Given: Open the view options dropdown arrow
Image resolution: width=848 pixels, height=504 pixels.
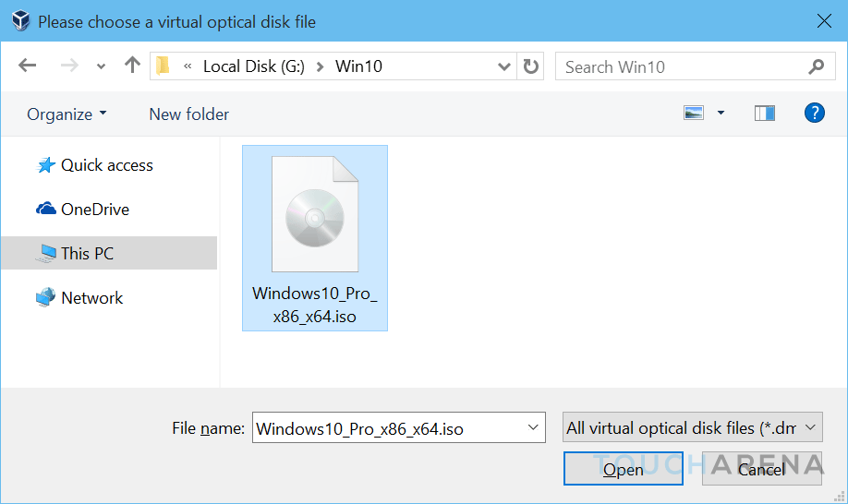Looking at the screenshot, I should point(721,114).
